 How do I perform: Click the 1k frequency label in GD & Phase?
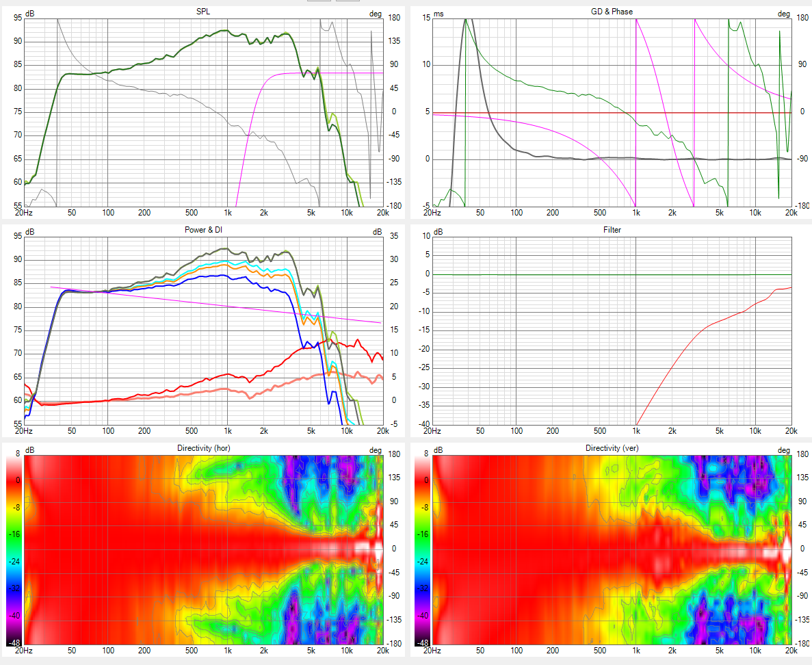click(x=636, y=212)
